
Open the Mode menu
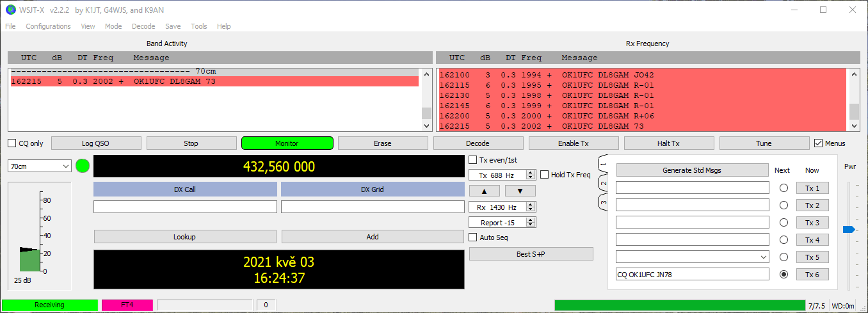113,26
